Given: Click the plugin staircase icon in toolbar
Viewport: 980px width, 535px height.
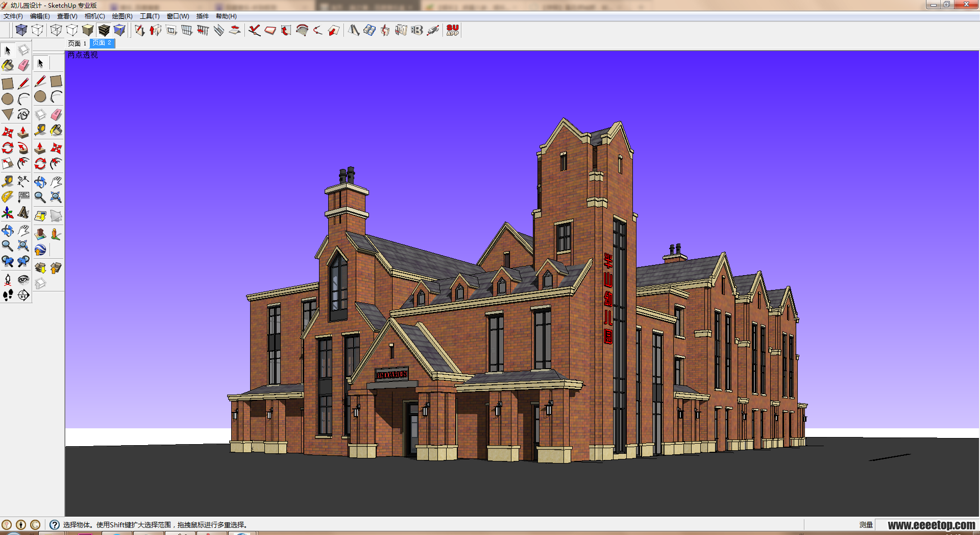Looking at the screenshot, I should [219, 30].
